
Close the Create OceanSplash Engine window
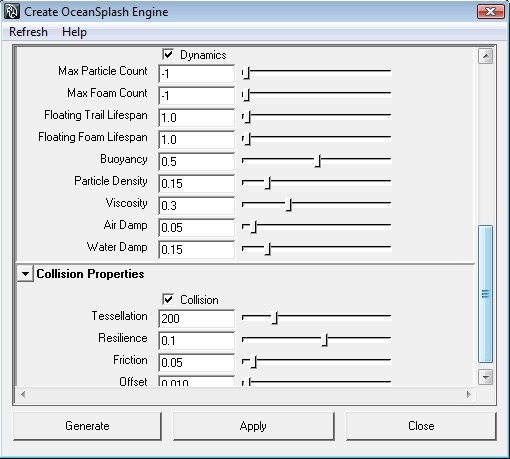pyautogui.click(x=491, y=12)
